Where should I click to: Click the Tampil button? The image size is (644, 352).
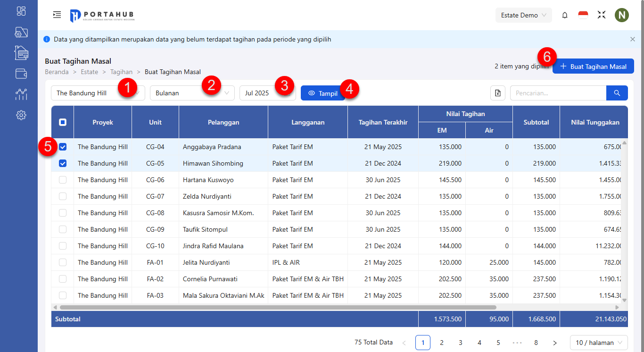click(323, 93)
